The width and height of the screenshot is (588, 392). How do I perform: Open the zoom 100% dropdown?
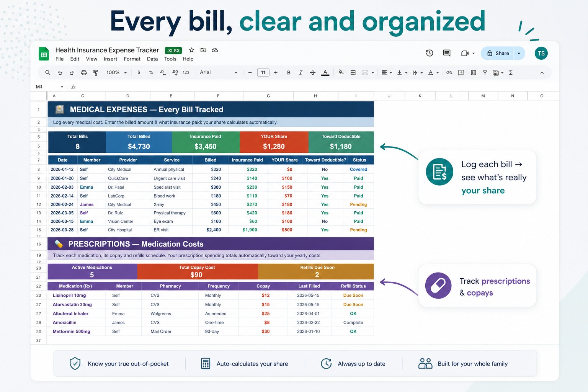pyautogui.click(x=116, y=72)
